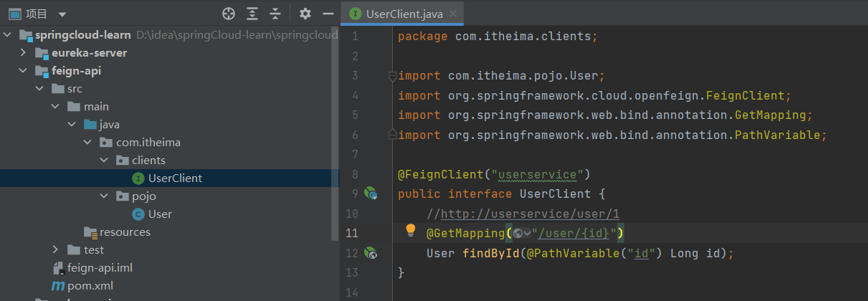Click the Expand All toolbar icon

coord(252,14)
